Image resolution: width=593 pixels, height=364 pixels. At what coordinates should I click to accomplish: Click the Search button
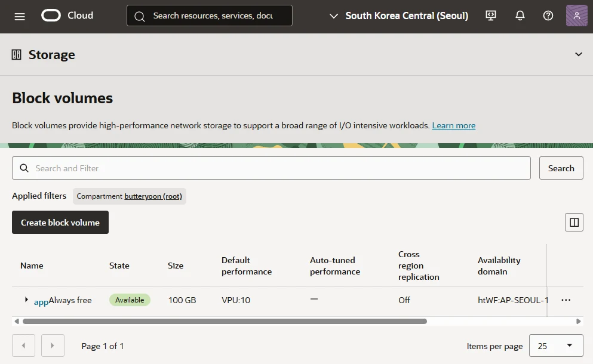[561, 168]
